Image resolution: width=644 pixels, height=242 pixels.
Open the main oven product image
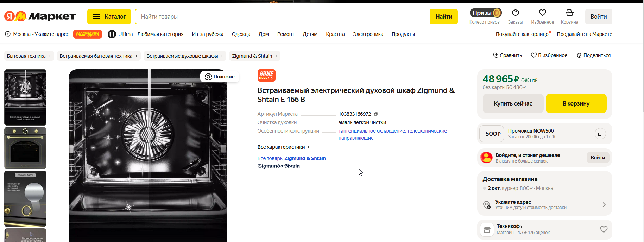148,155
